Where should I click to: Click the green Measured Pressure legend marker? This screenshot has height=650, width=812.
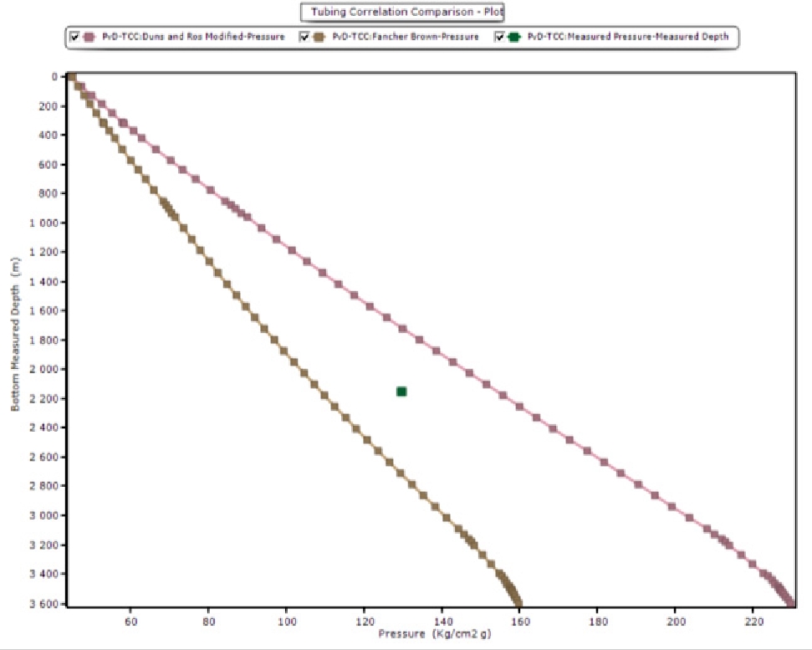(x=513, y=37)
